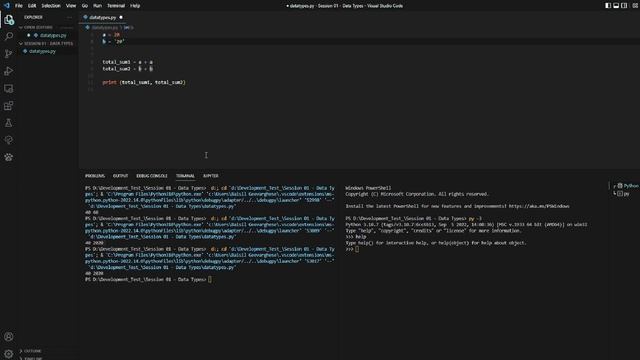Open the Run menu

point(97,6)
